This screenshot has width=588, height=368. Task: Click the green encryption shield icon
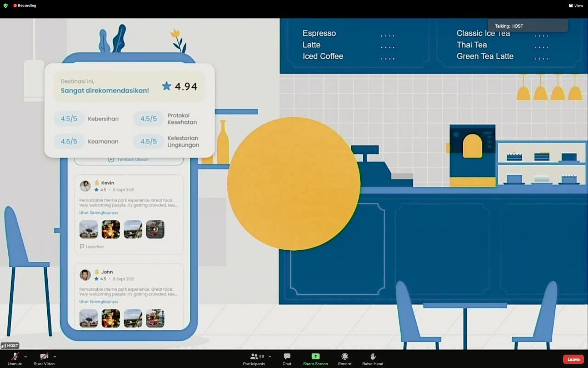point(6,6)
